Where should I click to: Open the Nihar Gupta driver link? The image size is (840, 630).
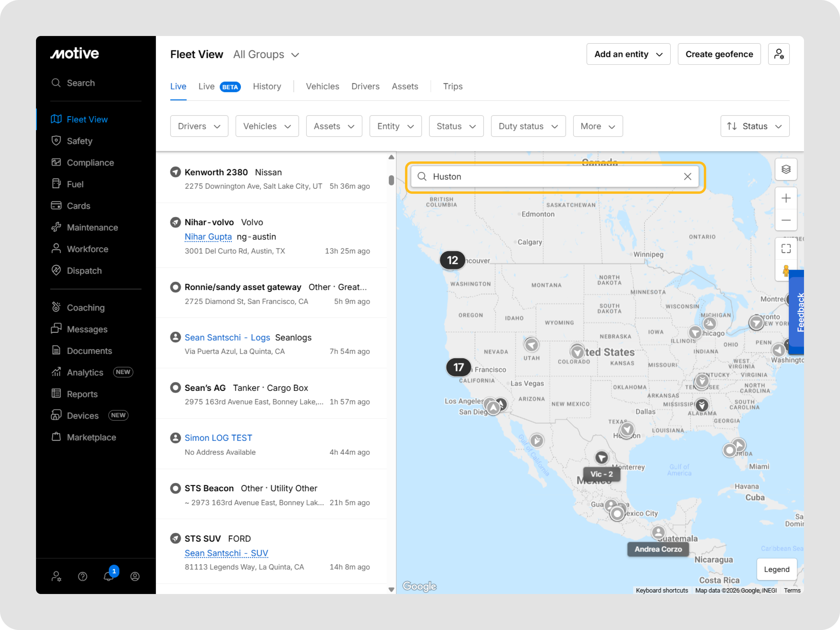point(208,237)
